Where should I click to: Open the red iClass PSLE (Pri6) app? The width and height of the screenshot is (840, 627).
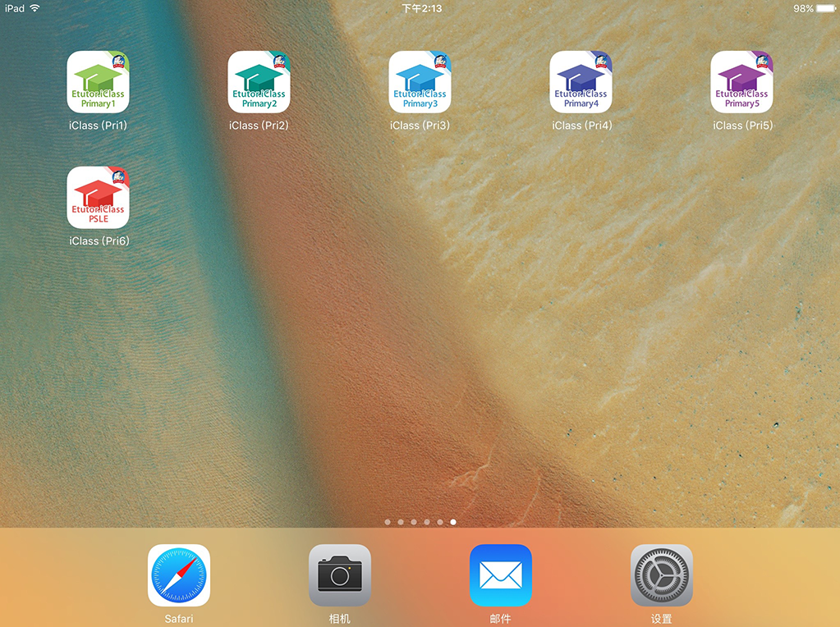(98, 198)
